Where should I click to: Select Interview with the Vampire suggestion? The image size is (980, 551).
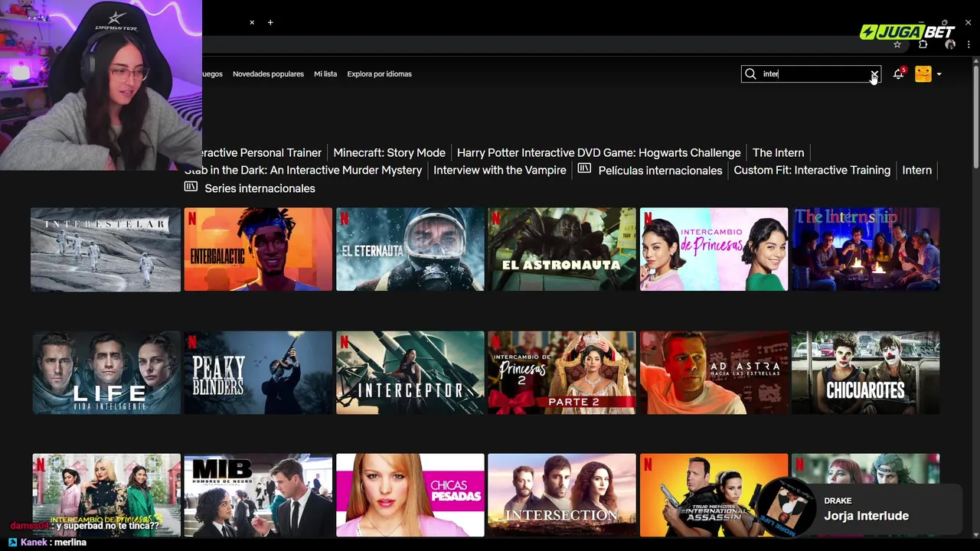500,170
